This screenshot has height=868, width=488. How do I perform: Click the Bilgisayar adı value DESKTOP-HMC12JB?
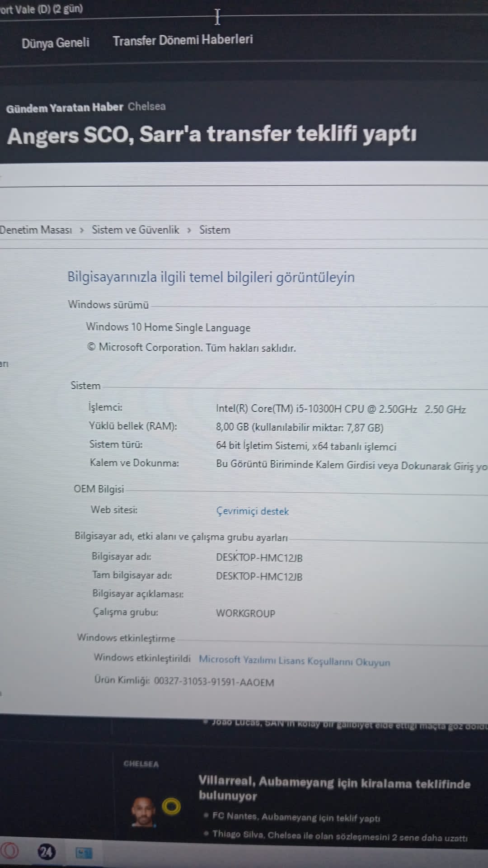point(259,557)
